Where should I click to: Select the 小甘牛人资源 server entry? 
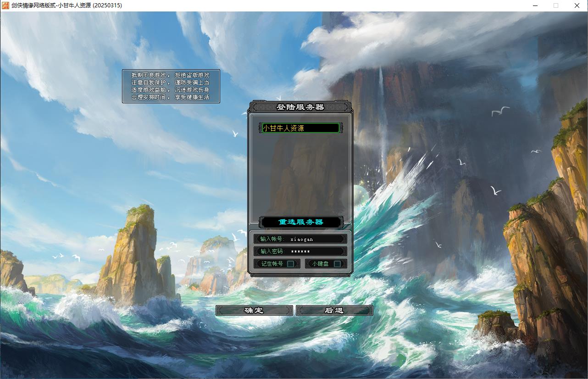tap(300, 128)
